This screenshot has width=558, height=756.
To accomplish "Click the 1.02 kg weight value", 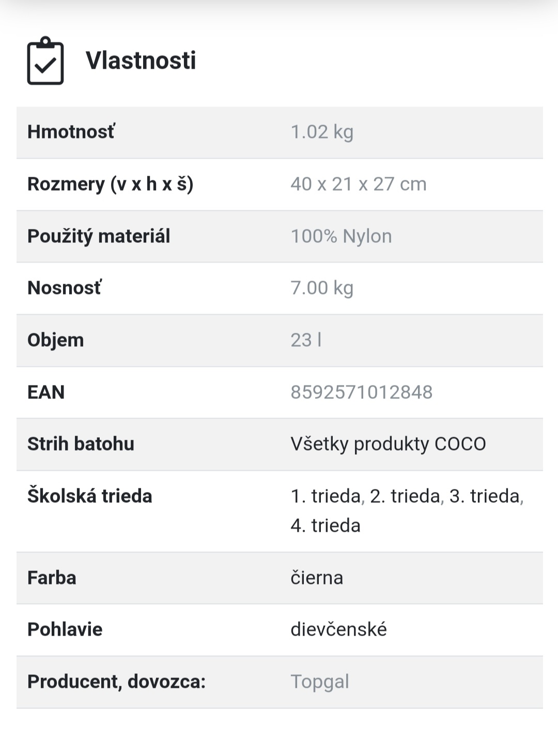I will tap(322, 132).
